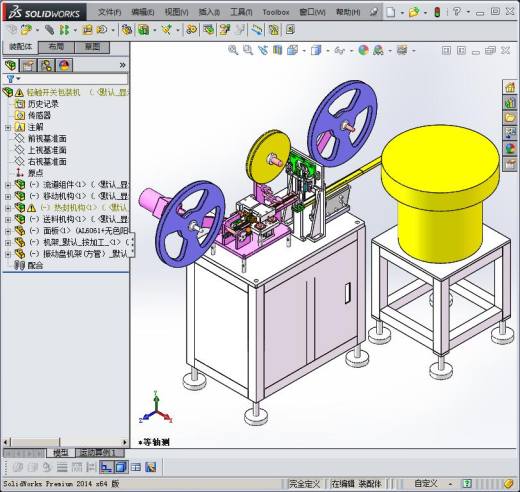Open the Design Library task pane icon

point(510,103)
